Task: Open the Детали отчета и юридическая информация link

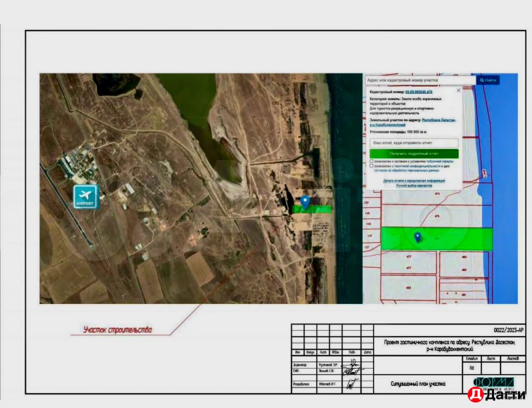Action: pos(414,181)
